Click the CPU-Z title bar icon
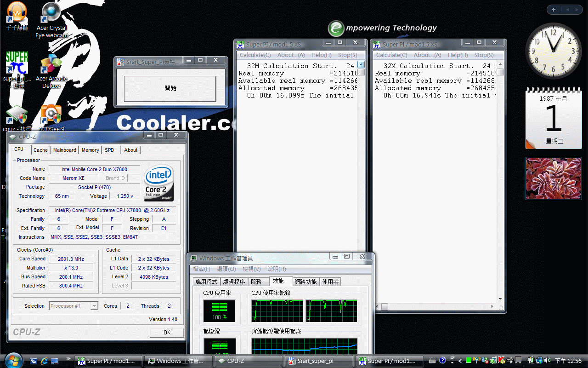This screenshot has height=368, width=588. point(13,137)
